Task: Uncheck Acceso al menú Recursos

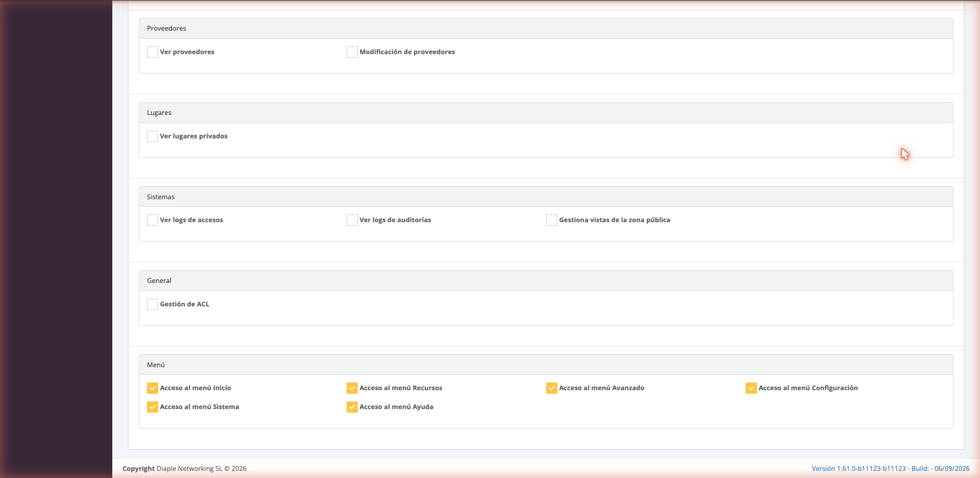Action: (352, 388)
